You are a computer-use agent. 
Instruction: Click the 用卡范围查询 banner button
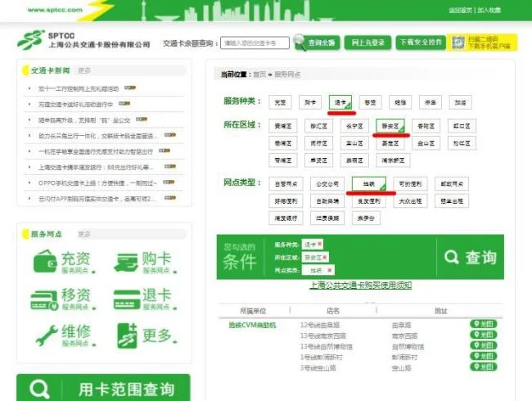tap(103, 388)
